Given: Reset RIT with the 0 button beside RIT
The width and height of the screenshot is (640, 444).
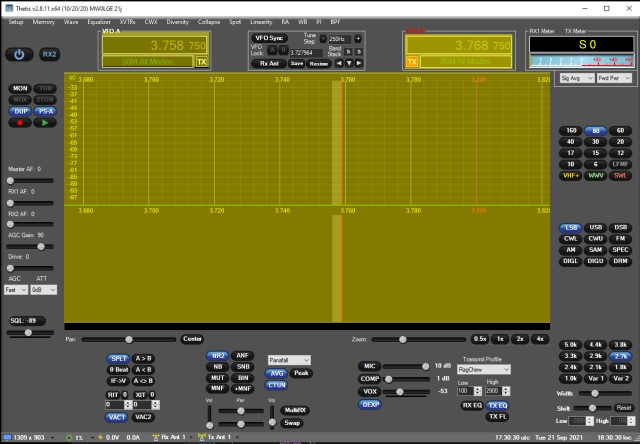Looking at the screenshot, I should [x=125, y=395].
